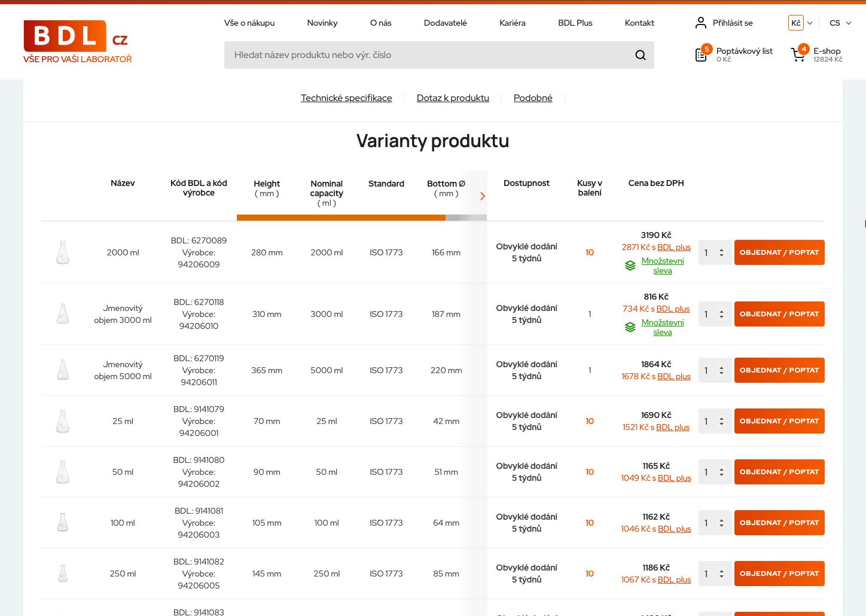
Task: Go to the Dodavatelé menu item
Action: tap(445, 23)
